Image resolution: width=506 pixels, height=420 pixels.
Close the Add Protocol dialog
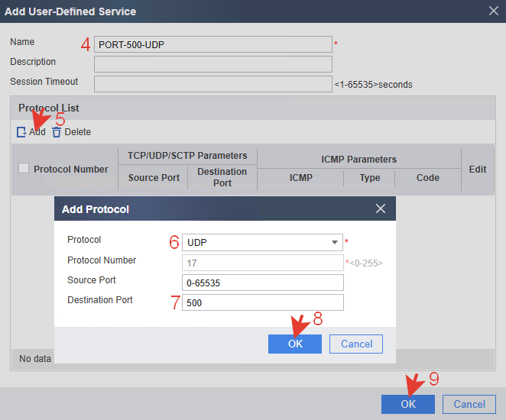pyautogui.click(x=381, y=208)
